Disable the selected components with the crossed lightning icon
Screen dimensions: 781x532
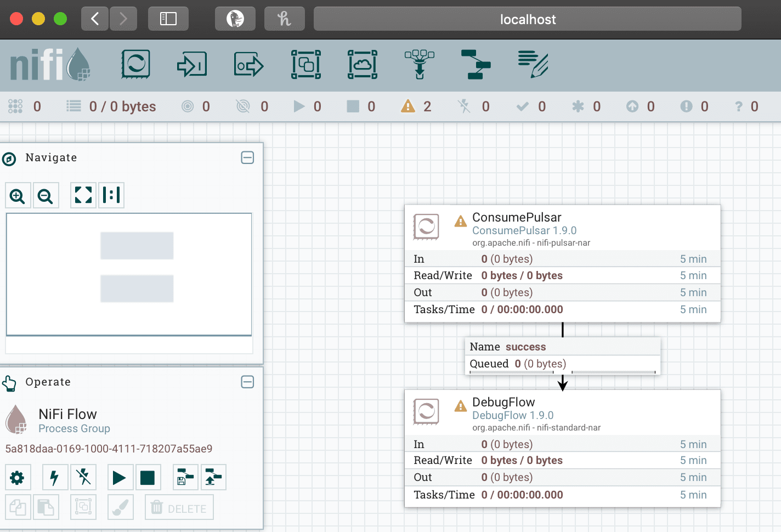pyautogui.click(x=84, y=477)
